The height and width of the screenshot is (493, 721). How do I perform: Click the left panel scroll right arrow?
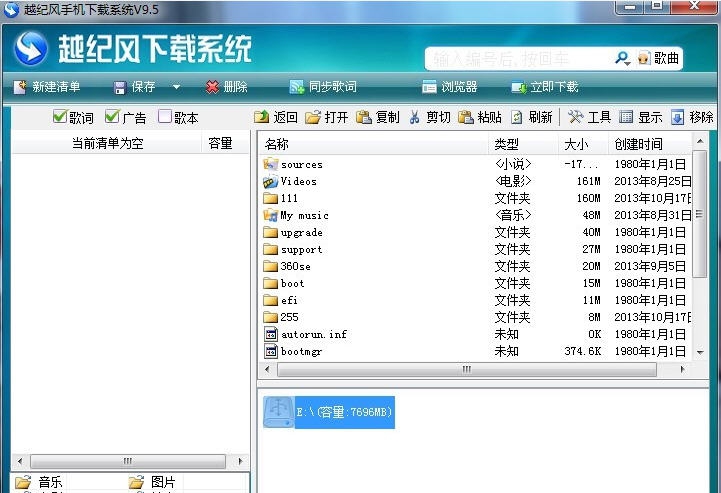[x=240, y=461]
